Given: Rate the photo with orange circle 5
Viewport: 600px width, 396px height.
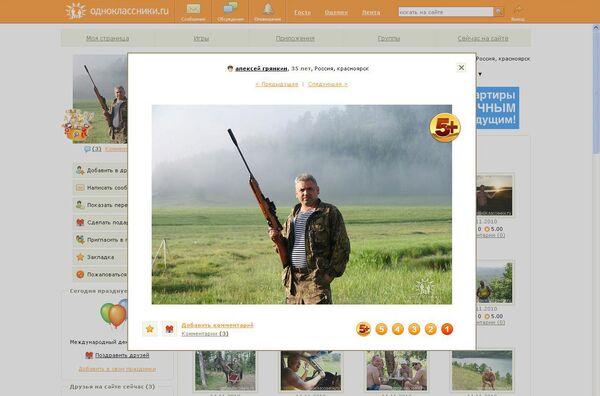Looking at the screenshot, I should click(x=381, y=329).
